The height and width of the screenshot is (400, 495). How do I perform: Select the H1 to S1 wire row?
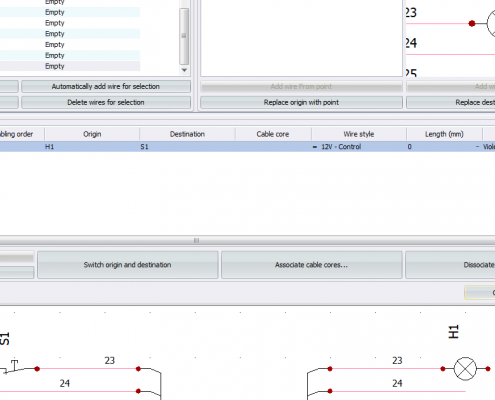click(x=247, y=147)
